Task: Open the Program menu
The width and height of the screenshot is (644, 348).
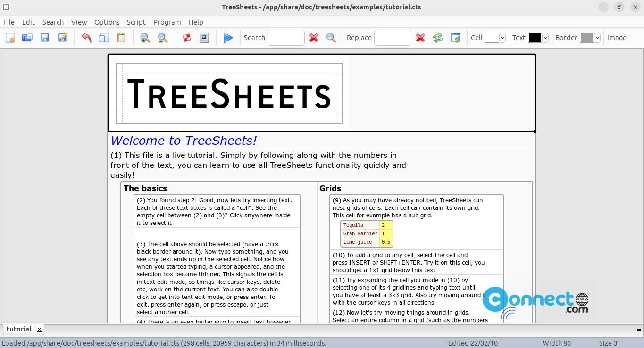Action: pyautogui.click(x=167, y=22)
